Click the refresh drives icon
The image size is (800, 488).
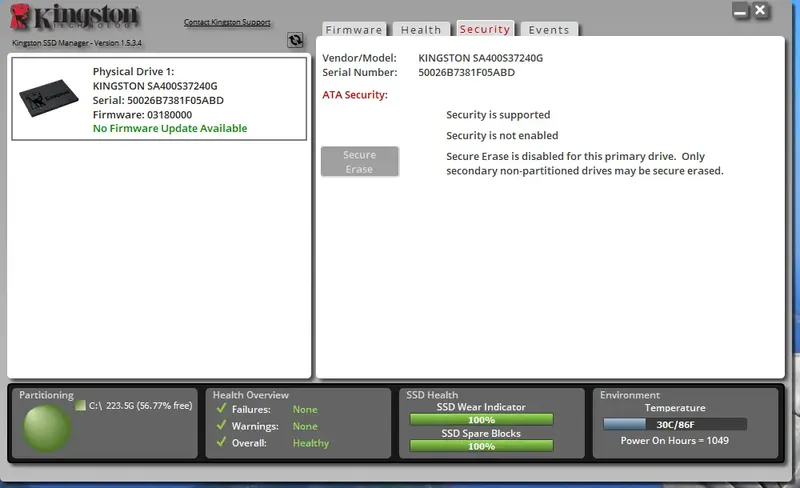point(295,40)
